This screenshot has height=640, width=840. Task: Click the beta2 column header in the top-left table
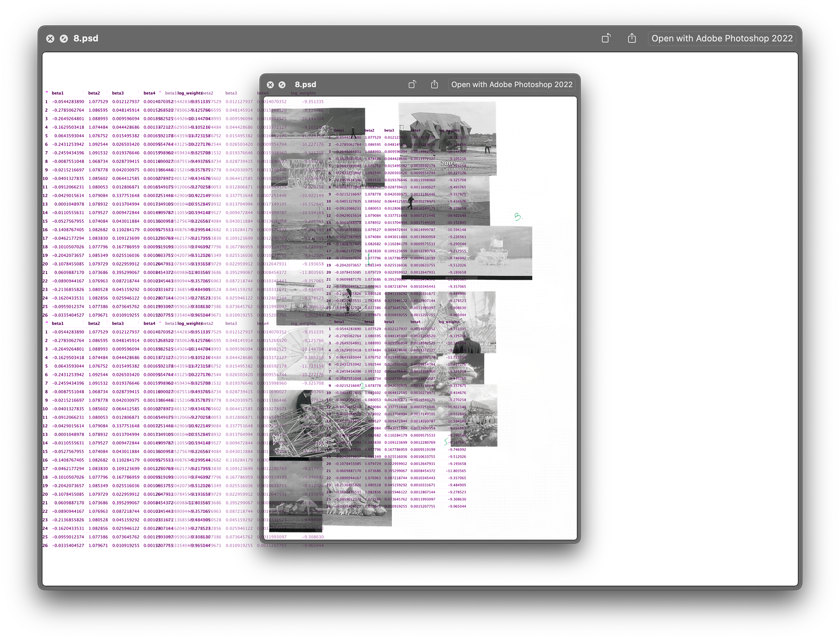(94, 93)
